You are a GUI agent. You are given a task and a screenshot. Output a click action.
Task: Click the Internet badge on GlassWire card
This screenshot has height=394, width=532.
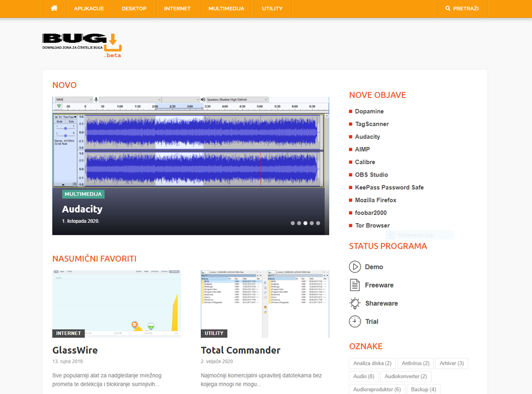[x=68, y=333]
